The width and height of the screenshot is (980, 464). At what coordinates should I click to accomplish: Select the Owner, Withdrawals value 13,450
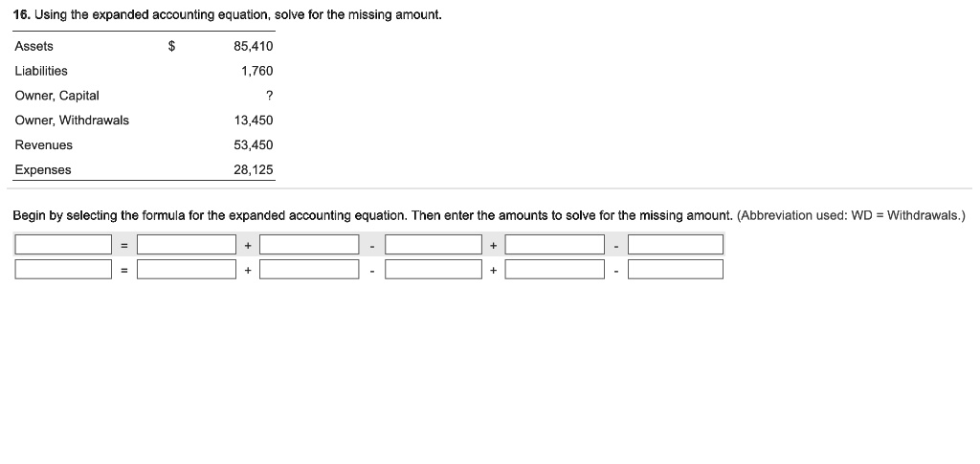253,120
